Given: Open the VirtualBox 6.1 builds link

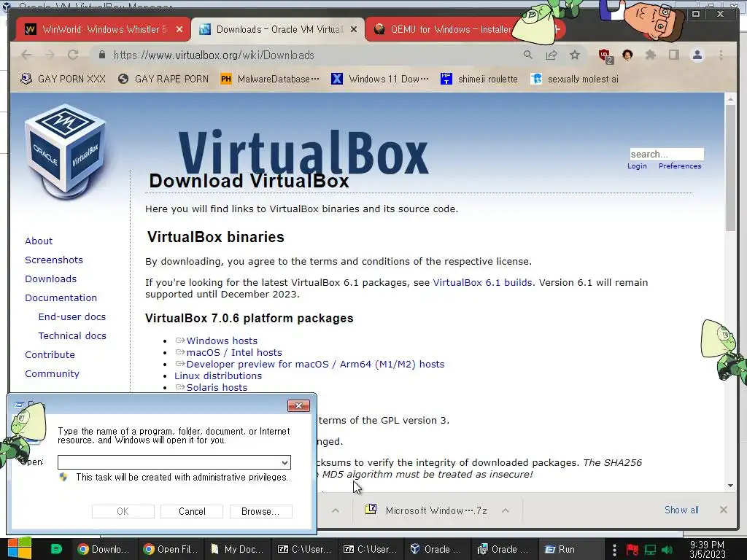Looking at the screenshot, I should point(482,282).
